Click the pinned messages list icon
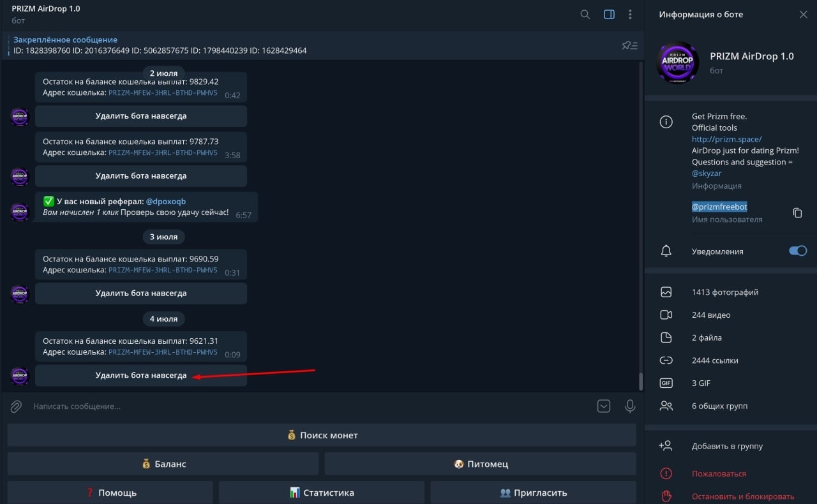Image resolution: width=817 pixels, height=504 pixels. pos(629,45)
